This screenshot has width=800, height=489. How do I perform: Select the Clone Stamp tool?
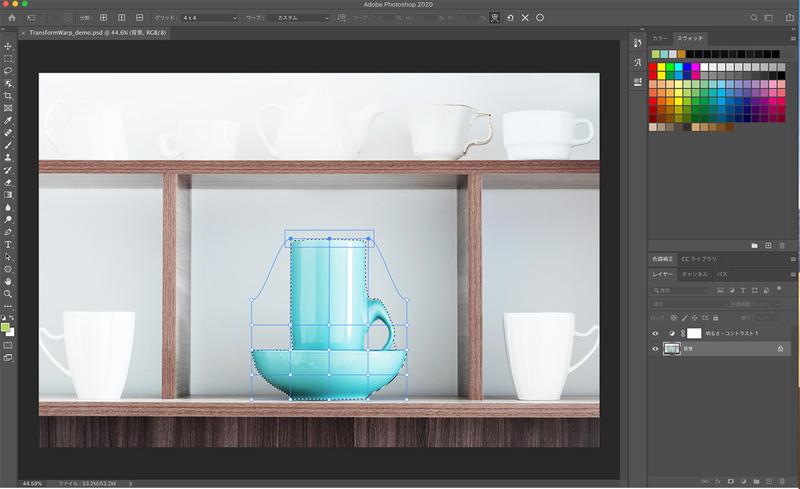8,158
